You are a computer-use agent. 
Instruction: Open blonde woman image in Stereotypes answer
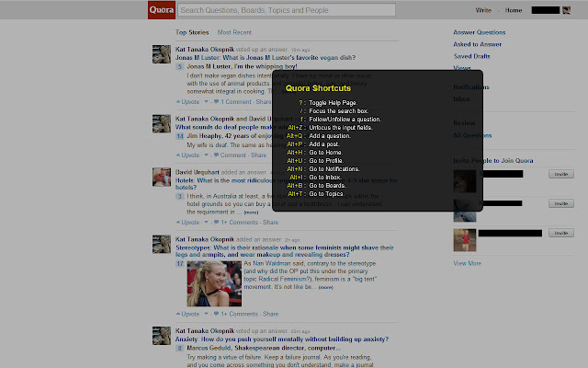pyautogui.click(x=214, y=284)
